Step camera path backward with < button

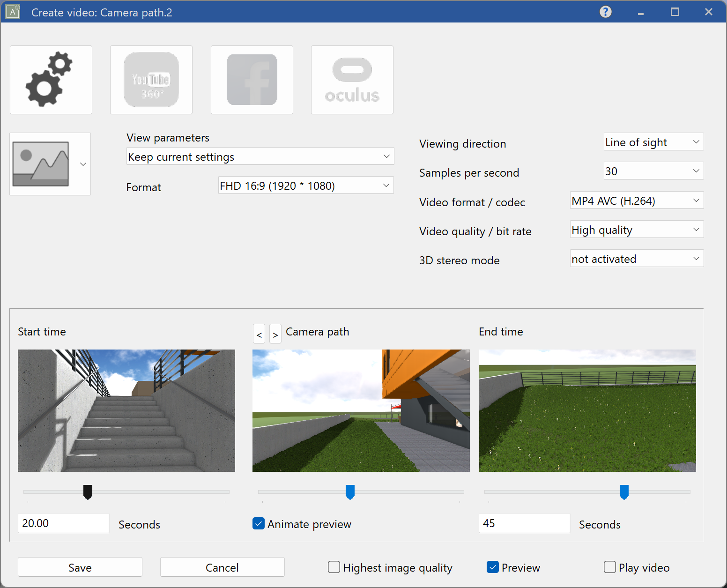tap(259, 334)
